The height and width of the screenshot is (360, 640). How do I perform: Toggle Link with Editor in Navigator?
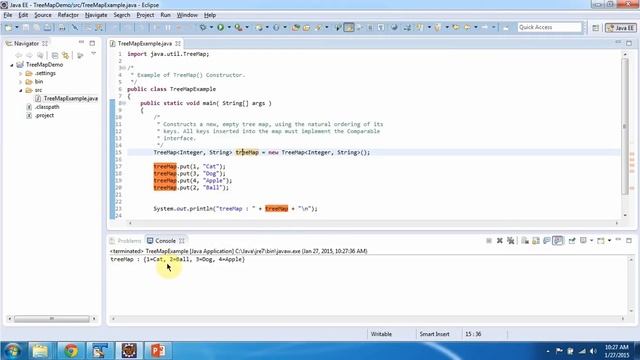coord(65,55)
